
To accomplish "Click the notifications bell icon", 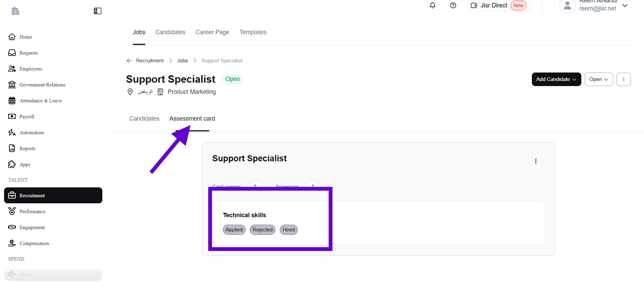I will coord(433,5).
